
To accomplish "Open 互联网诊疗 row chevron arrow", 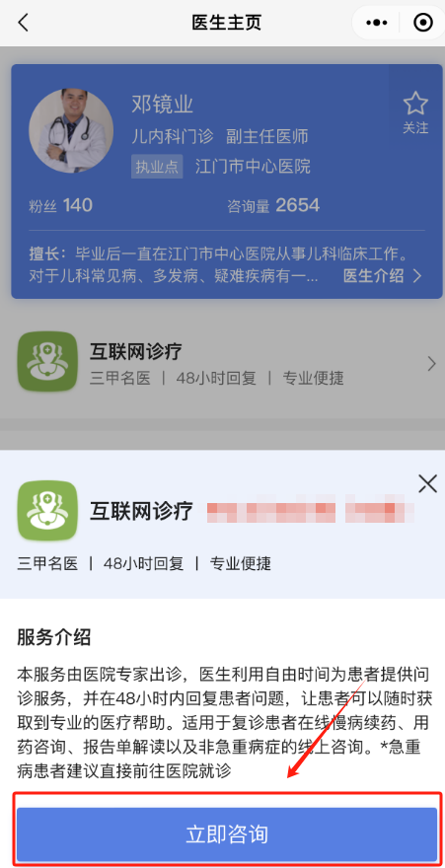I will tap(432, 364).
